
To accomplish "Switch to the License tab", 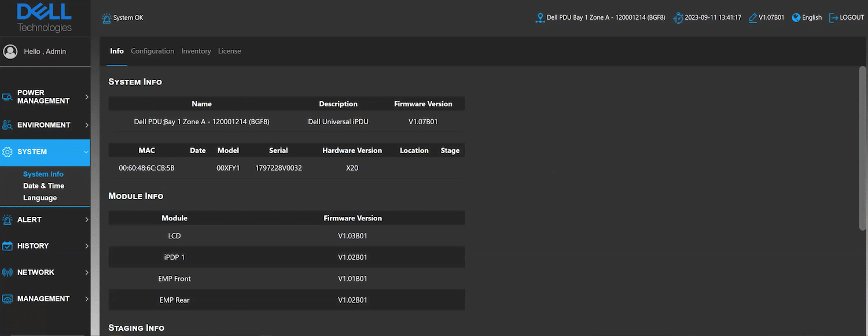I will (230, 51).
